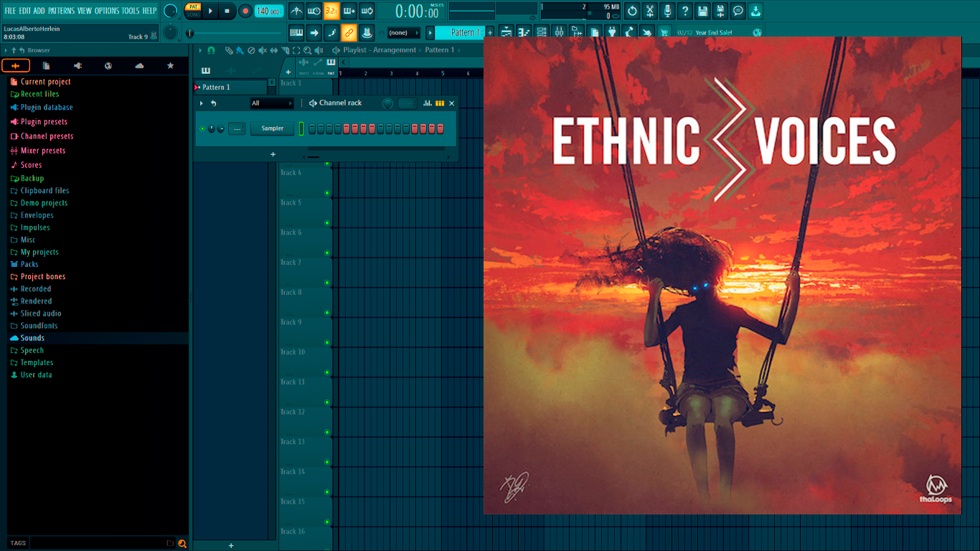Toggle loop recording icon

[x=367, y=11]
